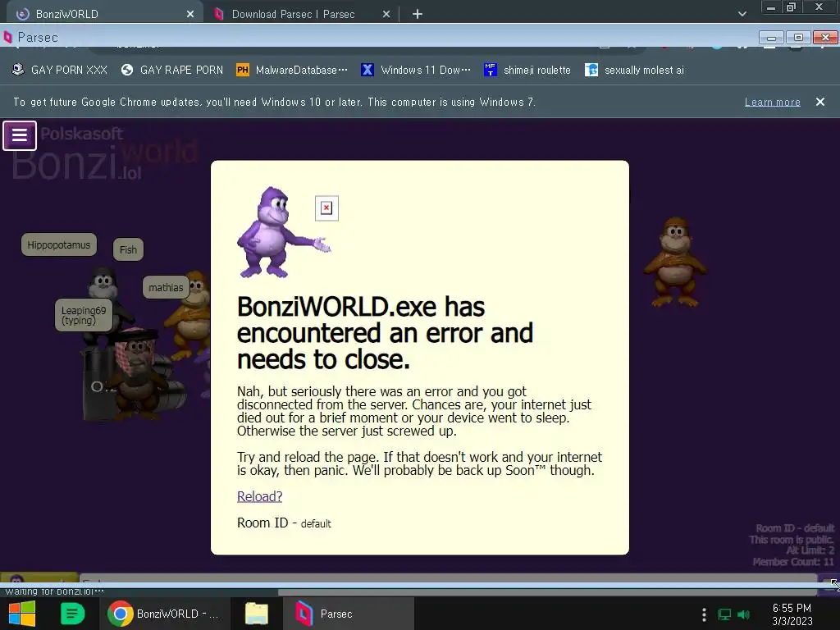840x630 pixels.
Task: Open the MalwareDatabase bookmark
Action: 292,71
